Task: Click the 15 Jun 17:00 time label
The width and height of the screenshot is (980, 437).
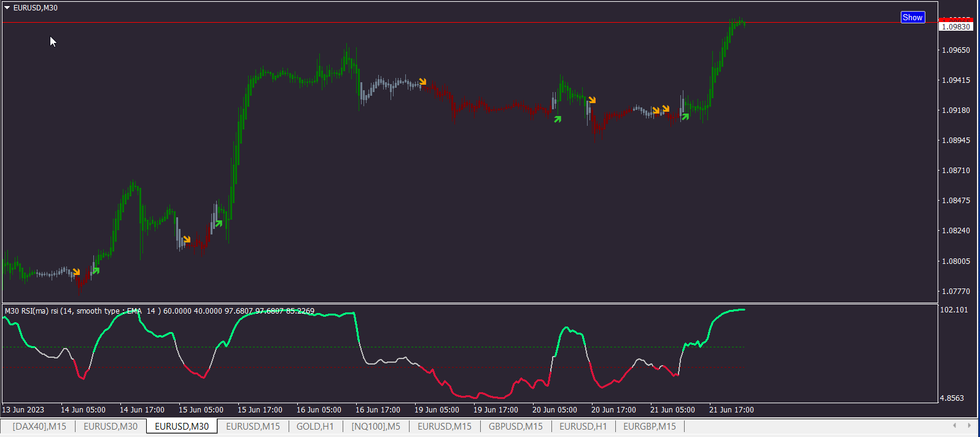Action: [260, 410]
